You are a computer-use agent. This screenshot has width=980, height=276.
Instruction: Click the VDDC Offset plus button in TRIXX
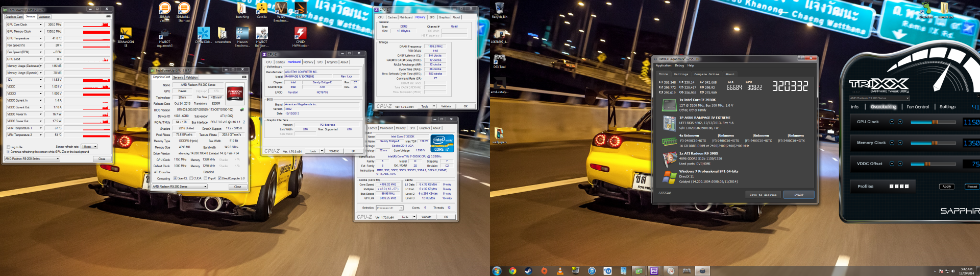900,164
